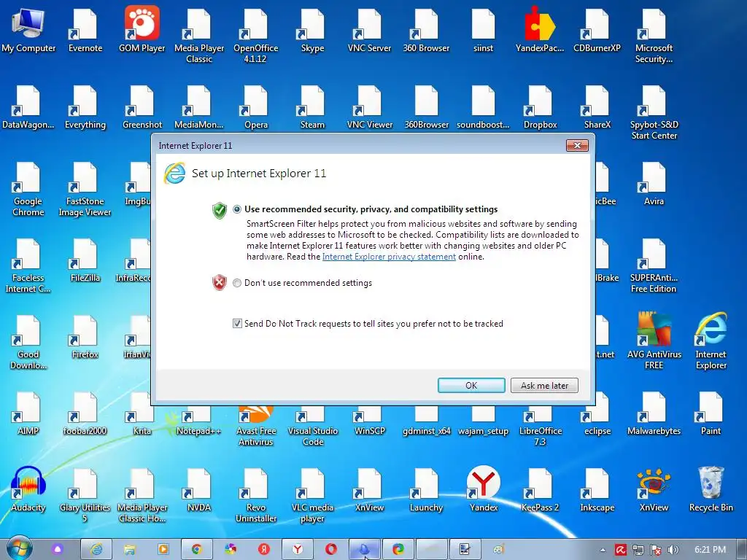Select the Inkscape desktop shortcut
The width and height of the screenshot is (747, 560).
point(597,490)
